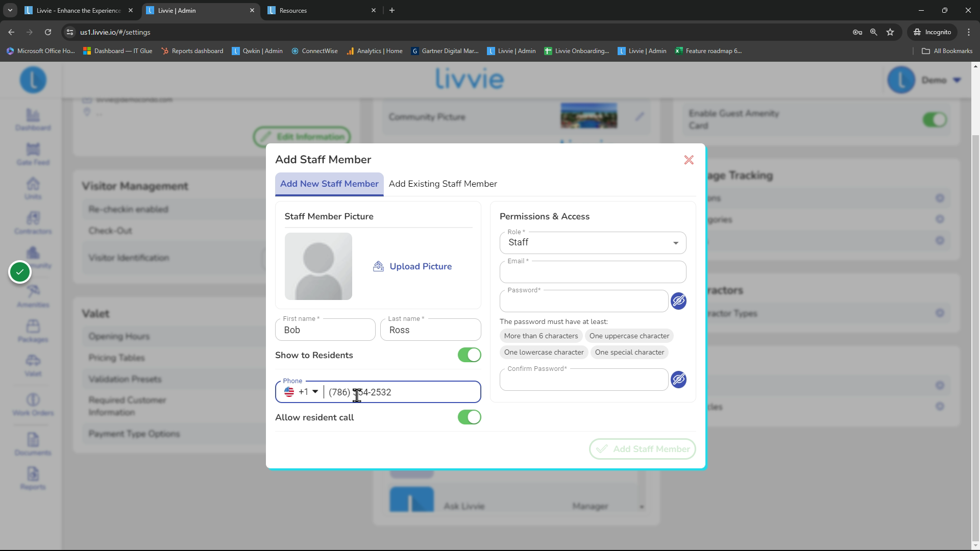Toggle the Enable Guest Amenity Card switch
This screenshot has height=551, width=980.
tap(935, 120)
